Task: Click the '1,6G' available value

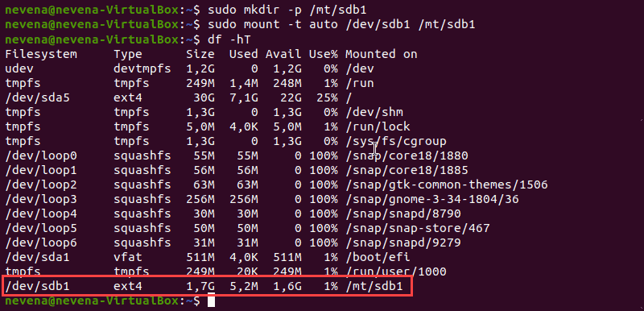Action: (287, 286)
